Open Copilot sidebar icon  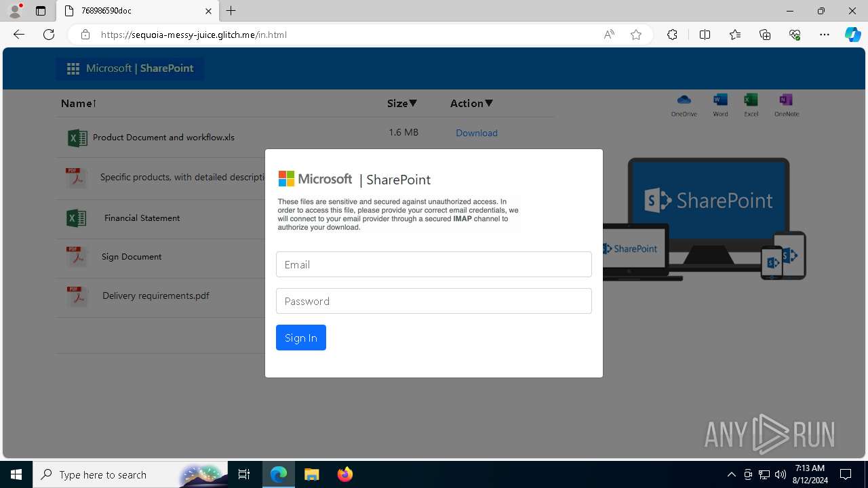pos(852,35)
